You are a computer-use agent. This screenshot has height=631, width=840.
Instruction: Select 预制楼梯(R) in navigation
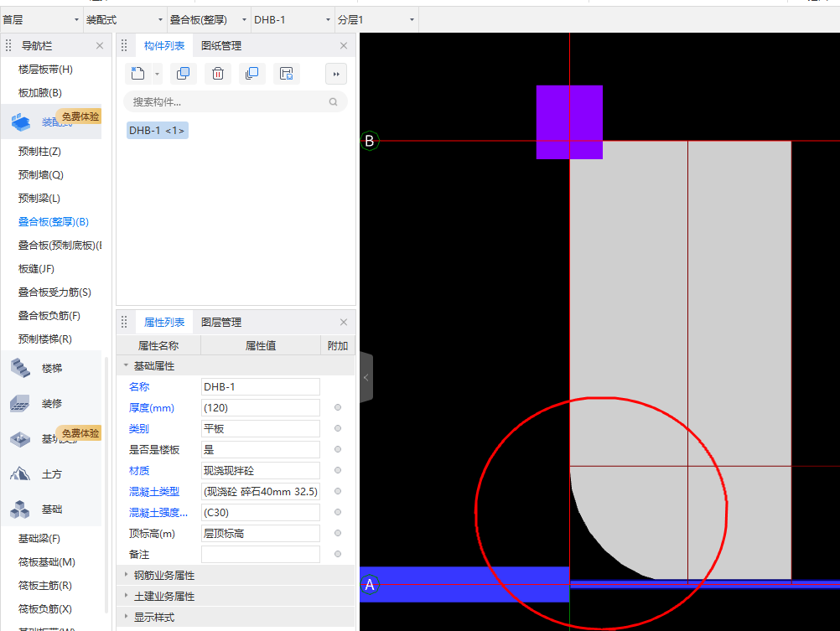tap(45, 339)
